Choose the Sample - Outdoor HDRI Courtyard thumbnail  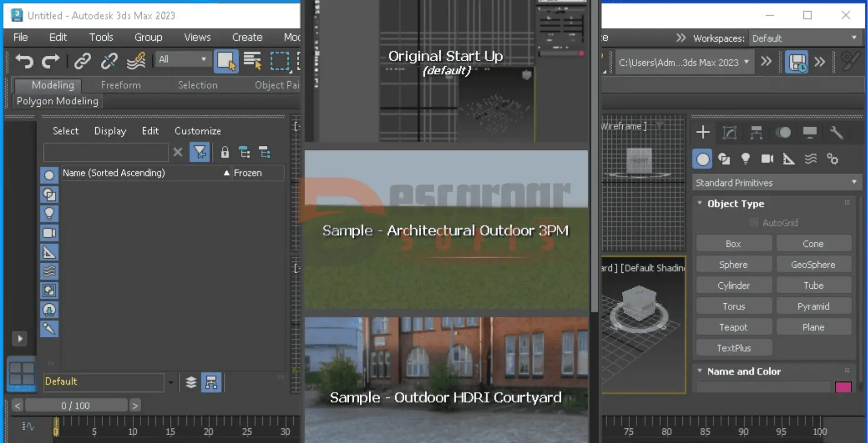coord(446,379)
